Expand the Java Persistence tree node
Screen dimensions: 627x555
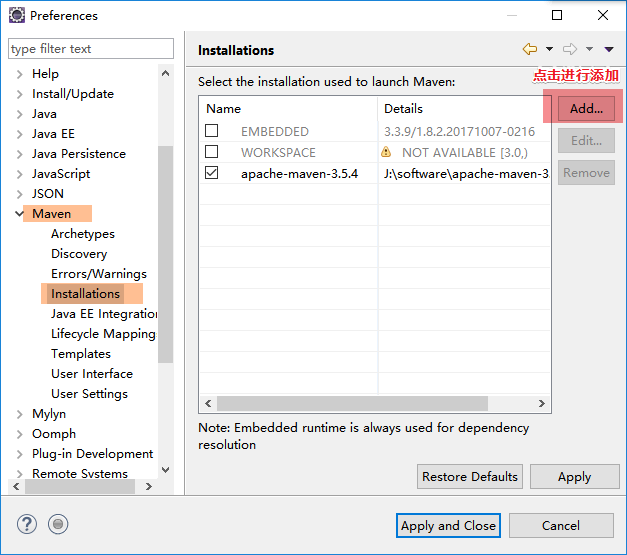[x=19, y=154]
